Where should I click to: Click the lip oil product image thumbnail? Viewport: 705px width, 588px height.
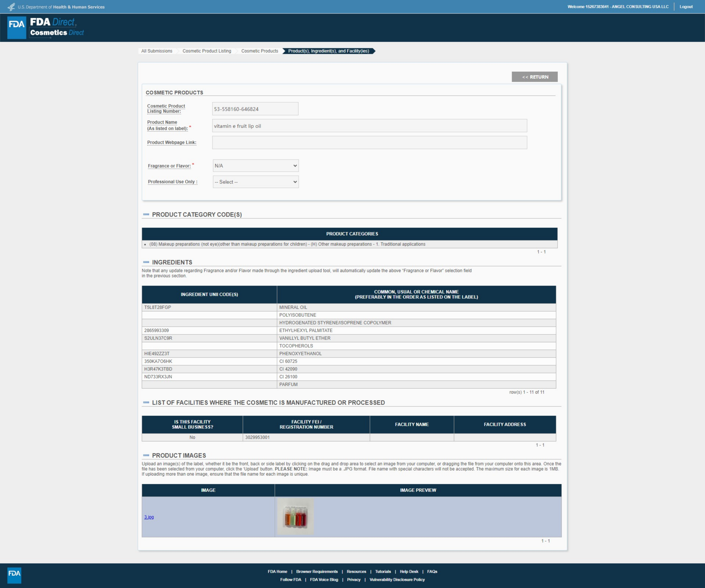(295, 516)
